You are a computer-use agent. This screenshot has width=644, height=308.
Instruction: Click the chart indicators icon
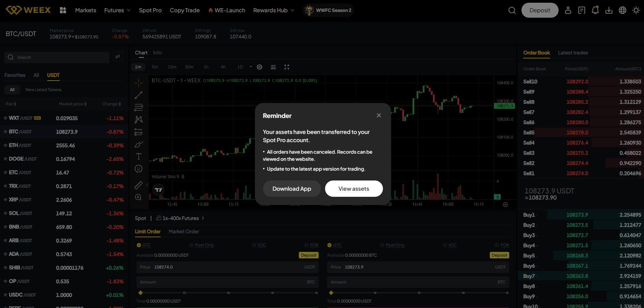273,67
